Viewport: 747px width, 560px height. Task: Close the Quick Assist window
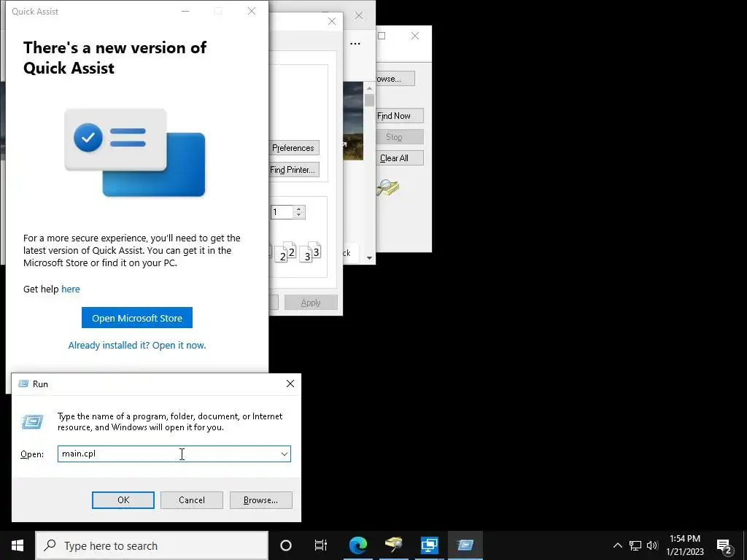(x=252, y=11)
